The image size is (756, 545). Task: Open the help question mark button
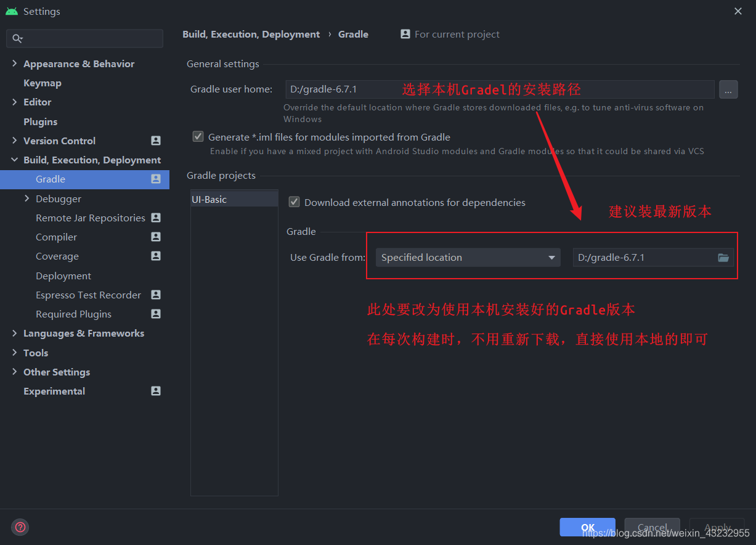[x=20, y=527]
